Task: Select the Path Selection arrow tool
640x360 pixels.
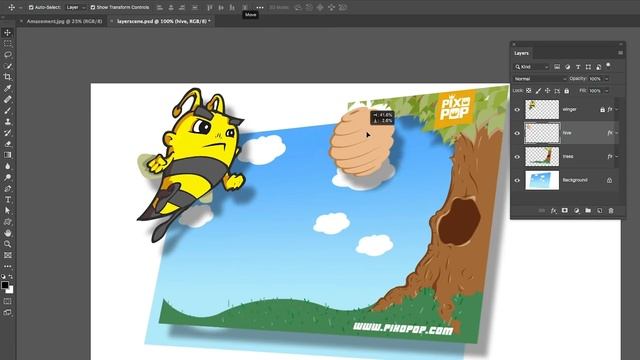Action: click(x=7, y=211)
